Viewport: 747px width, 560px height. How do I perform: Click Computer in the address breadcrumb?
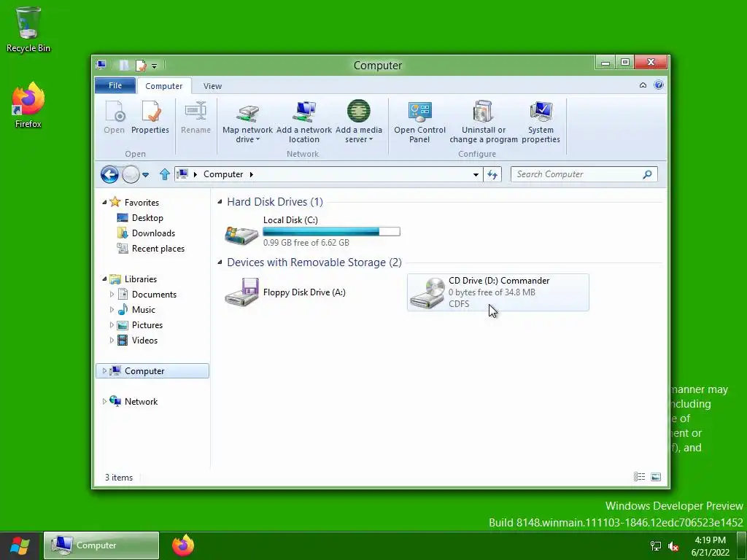223,174
